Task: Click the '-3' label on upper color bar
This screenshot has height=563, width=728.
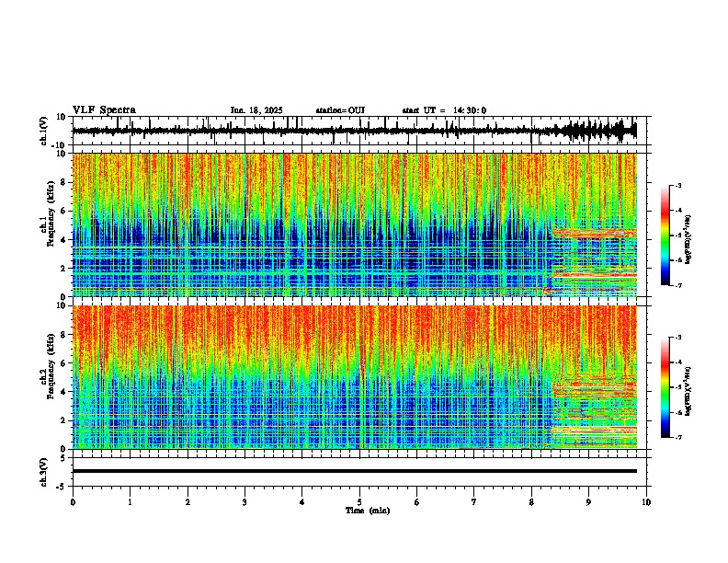Action: (x=678, y=185)
